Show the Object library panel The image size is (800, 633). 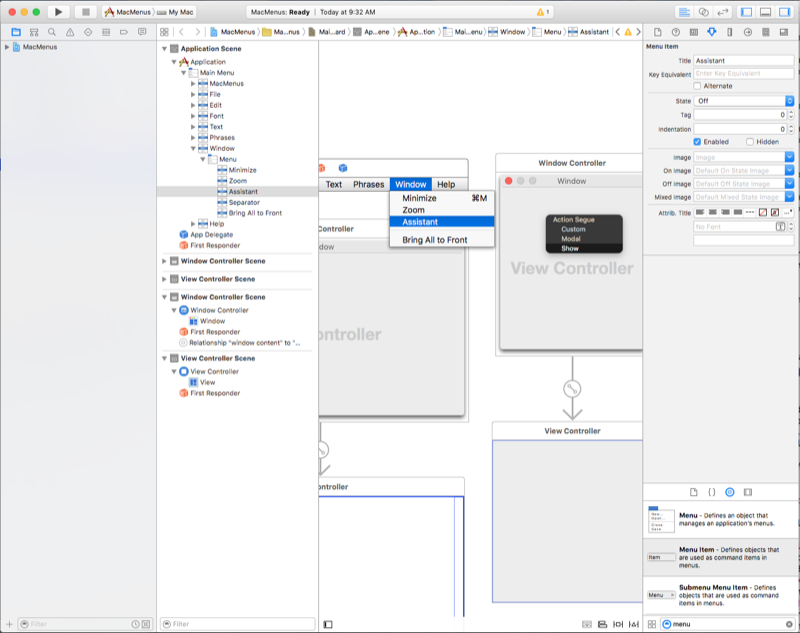click(730, 492)
